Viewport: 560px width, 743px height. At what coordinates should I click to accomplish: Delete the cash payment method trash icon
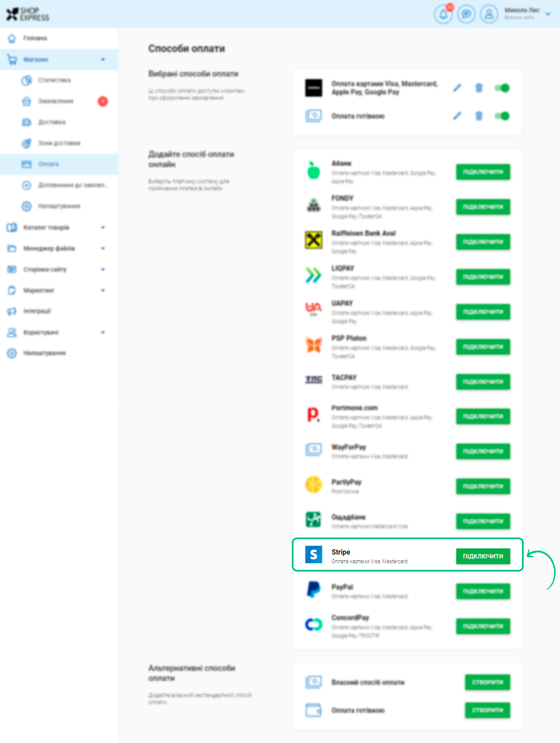click(479, 116)
